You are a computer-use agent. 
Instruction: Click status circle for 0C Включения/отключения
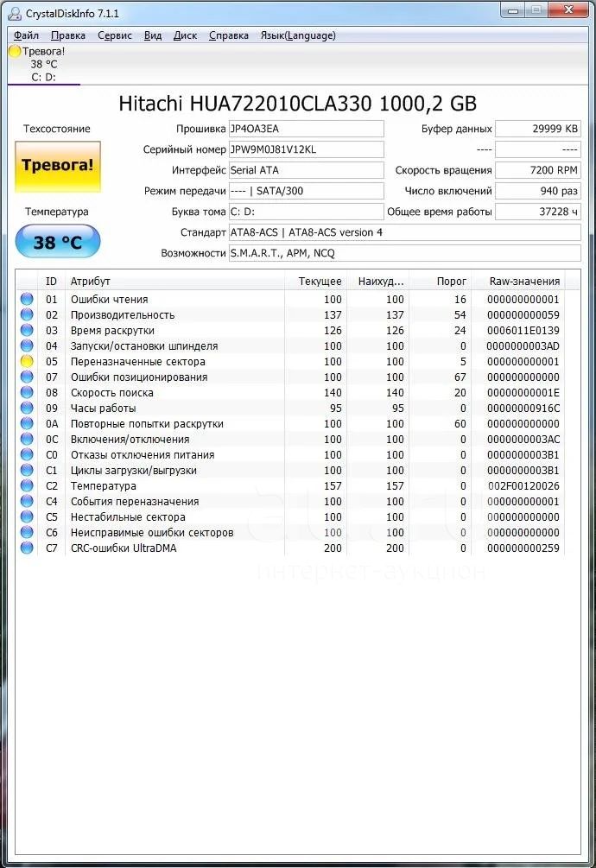click(27, 439)
